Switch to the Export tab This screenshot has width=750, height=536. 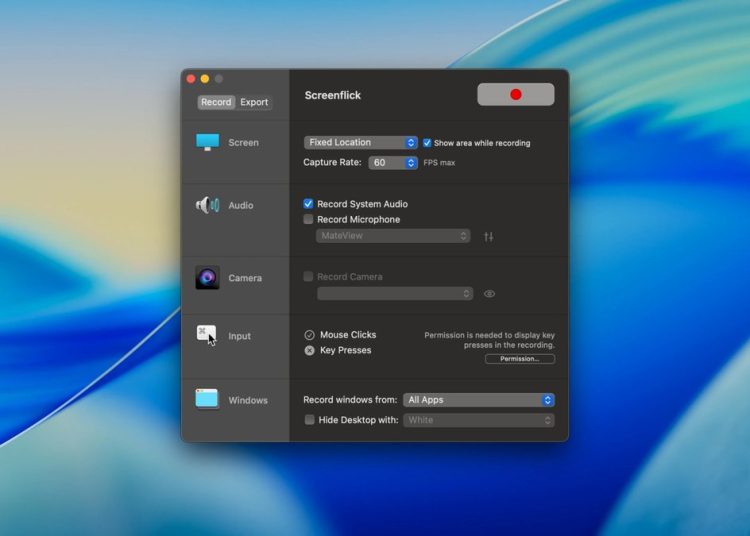pyautogui.click(x=254, y=102)
